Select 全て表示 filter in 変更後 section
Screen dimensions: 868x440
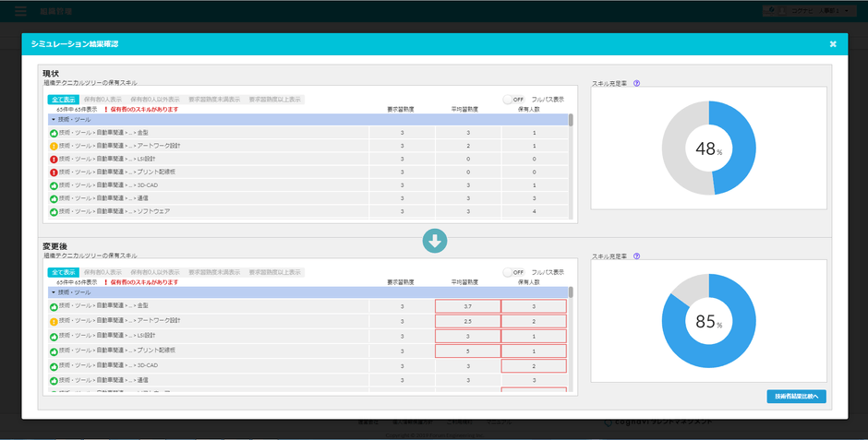(x=64, y=272)
